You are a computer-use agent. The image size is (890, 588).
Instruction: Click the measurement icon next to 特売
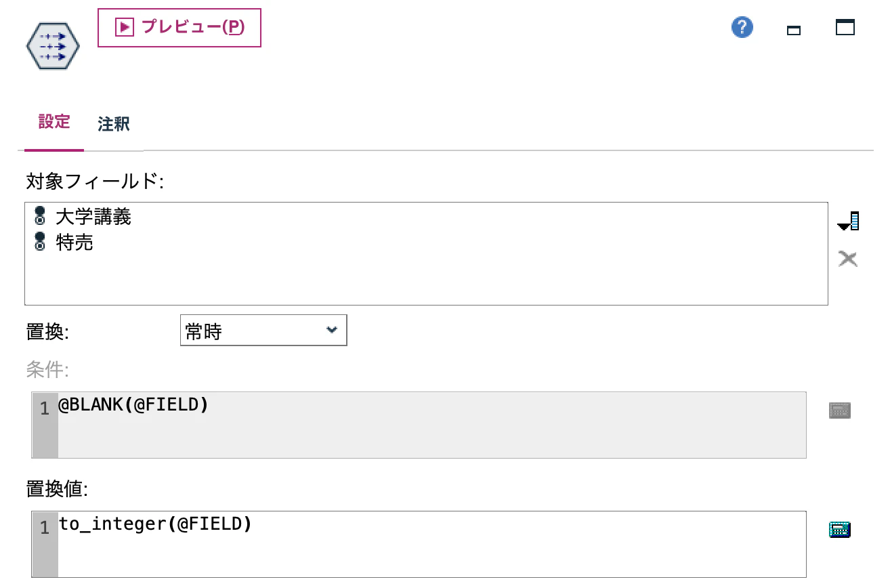(41, 243)
